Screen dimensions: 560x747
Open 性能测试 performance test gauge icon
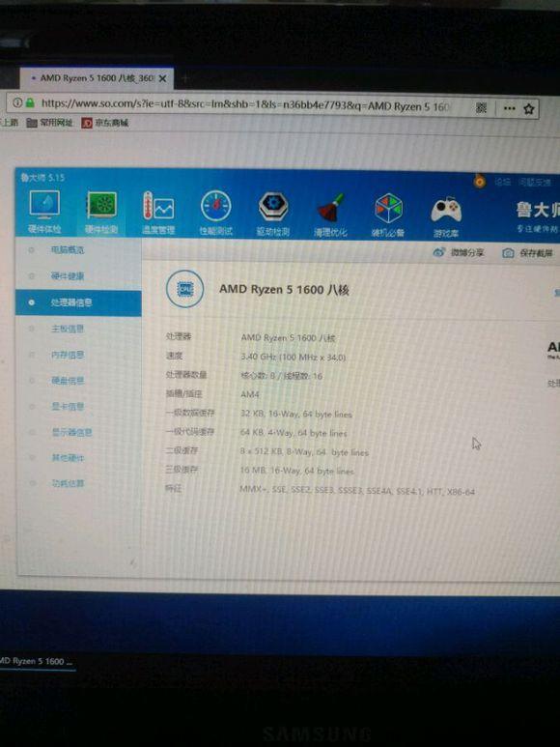215,213
